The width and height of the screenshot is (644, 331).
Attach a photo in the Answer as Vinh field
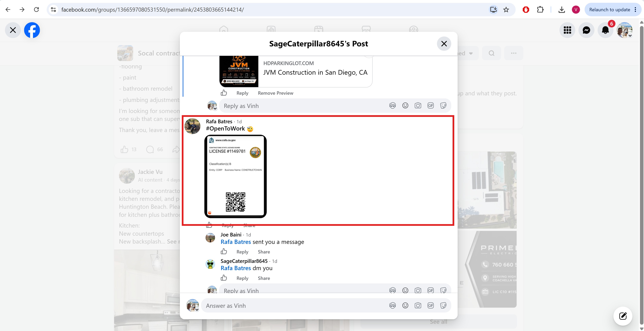tap(418, 305)
